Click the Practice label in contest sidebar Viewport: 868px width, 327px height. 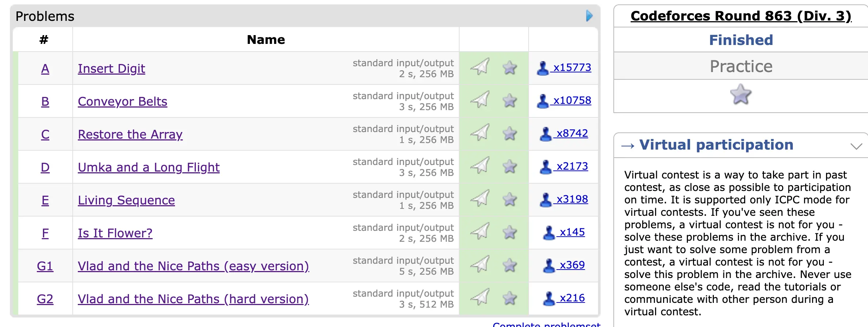(x=741, y=66)
